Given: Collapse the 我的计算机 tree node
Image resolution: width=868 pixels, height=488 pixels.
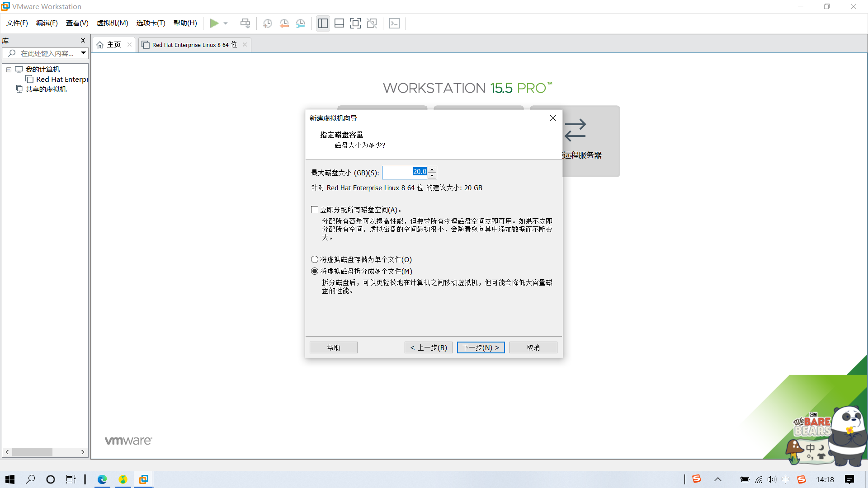Looking at the screenshot, I should (x=9, y=70).
